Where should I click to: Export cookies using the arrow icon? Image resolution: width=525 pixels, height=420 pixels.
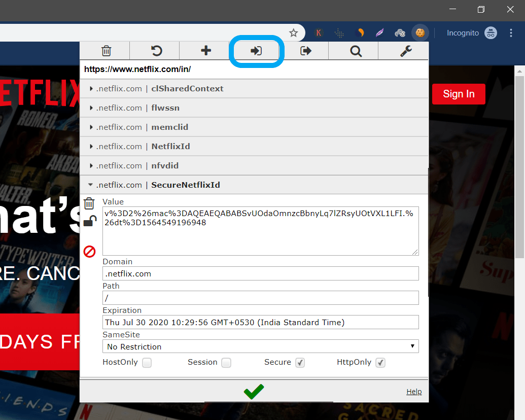[305, 50]
